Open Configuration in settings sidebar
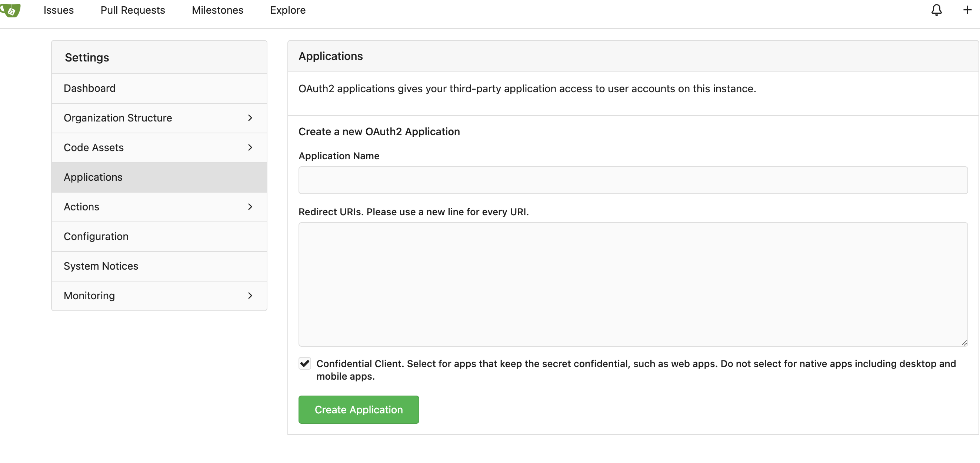The height and width of the screenshot is (463, 980). (159, 237)
